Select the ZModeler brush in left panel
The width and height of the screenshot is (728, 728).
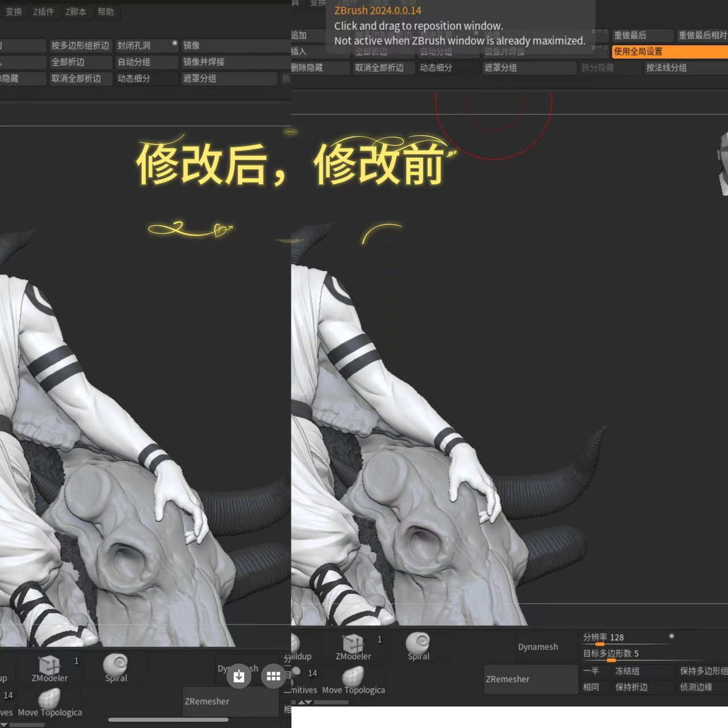[49, 668]
